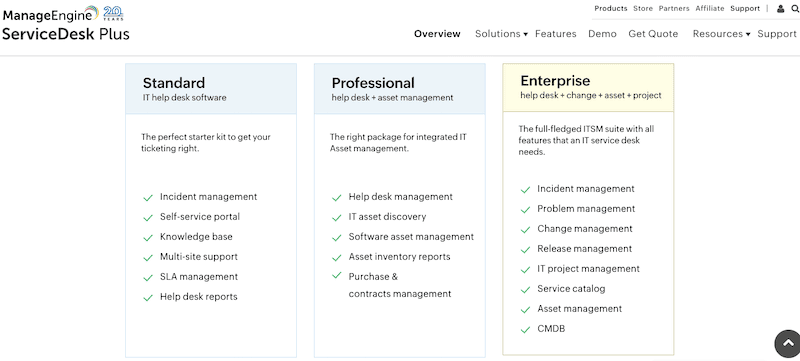Select the Professional edition heading
This screenshot has width=800, height=361.
pos(373,83)
